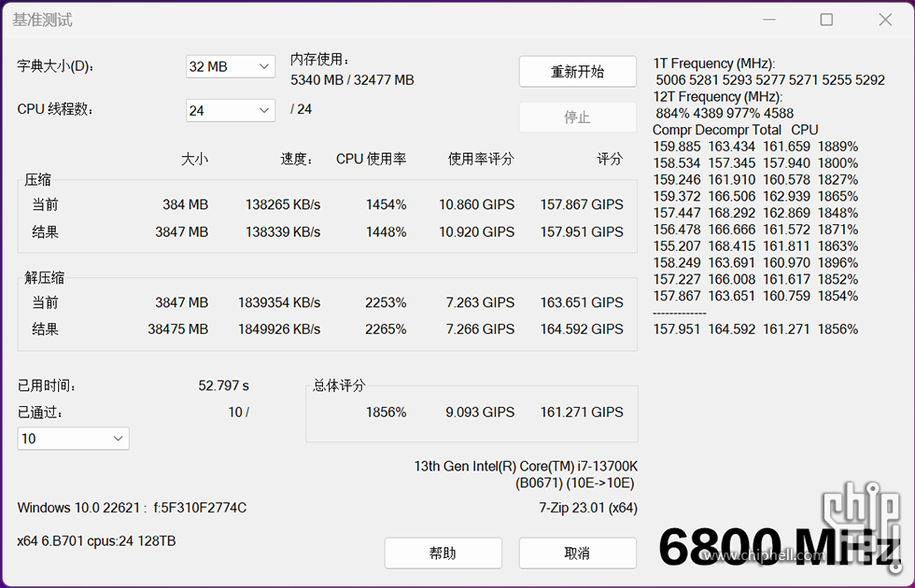Click the compression current CPU usage 1454%
This screenshot has width=915, height=588.
[x=387, y=204]
